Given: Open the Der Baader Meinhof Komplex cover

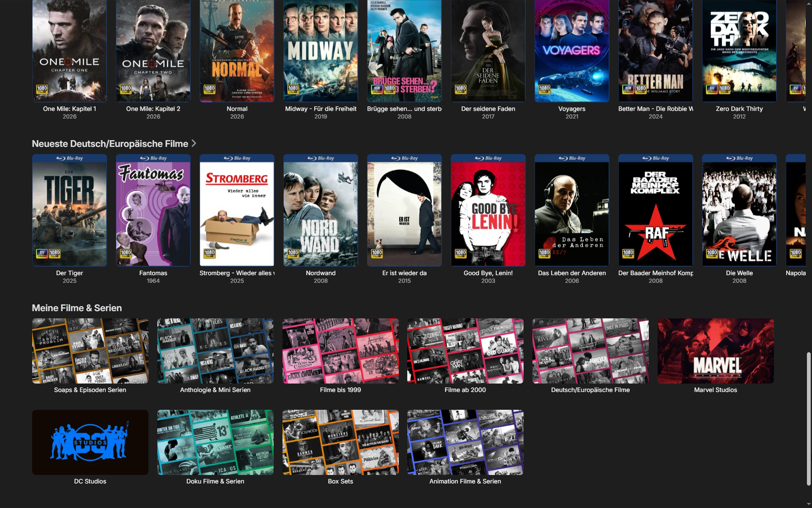Looking at the screenshot, I should pos(656,210).
